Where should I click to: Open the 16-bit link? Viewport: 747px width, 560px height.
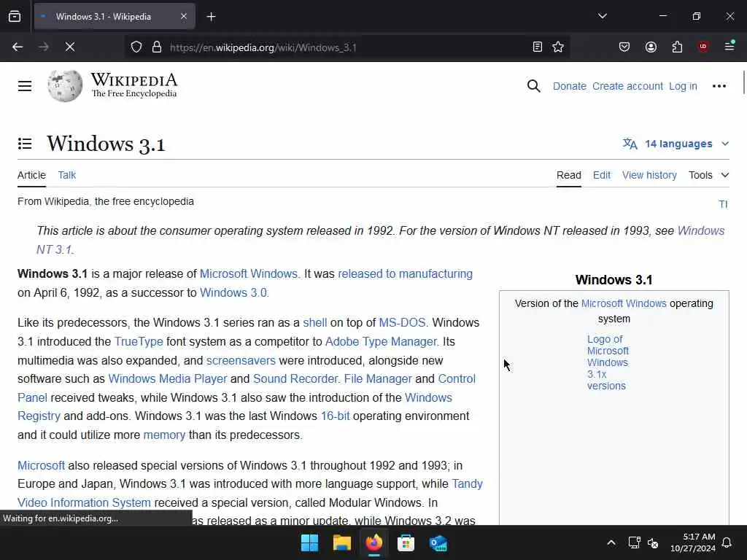coord(335,416)
